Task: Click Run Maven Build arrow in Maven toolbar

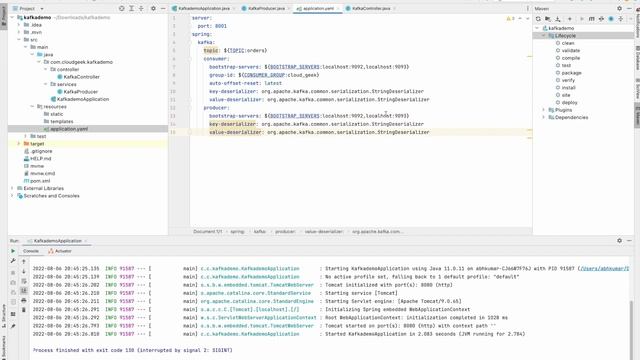Action: (x=582, y=19)
